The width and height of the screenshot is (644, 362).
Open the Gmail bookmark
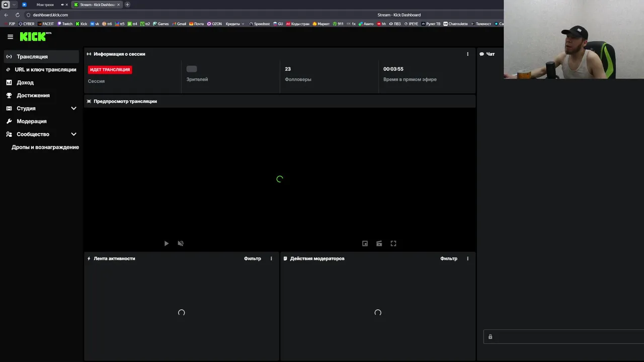coord(179,24)
